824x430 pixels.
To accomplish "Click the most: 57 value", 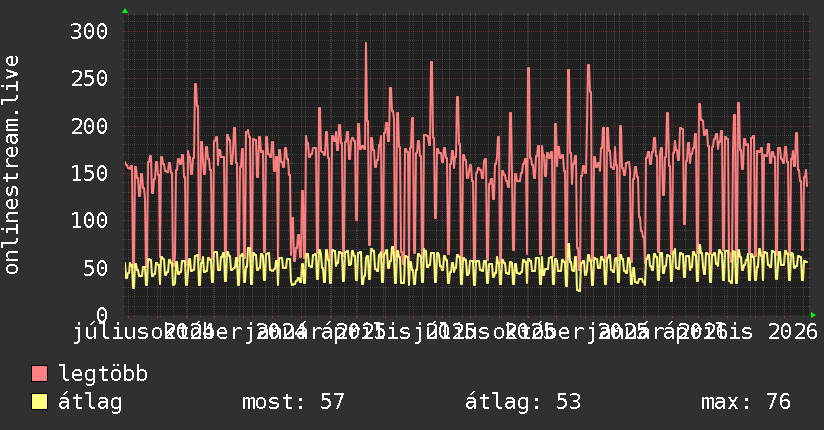I will pos(293,402).
